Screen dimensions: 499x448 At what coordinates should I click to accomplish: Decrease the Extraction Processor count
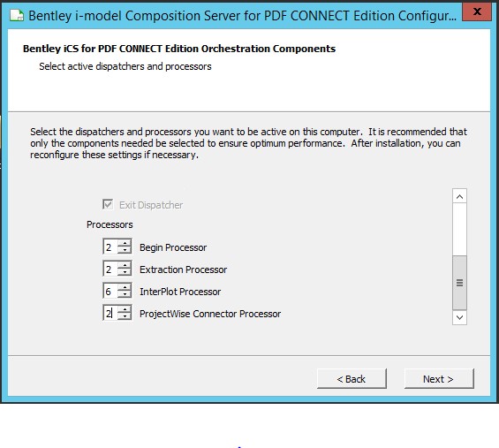tap(125, 272)
